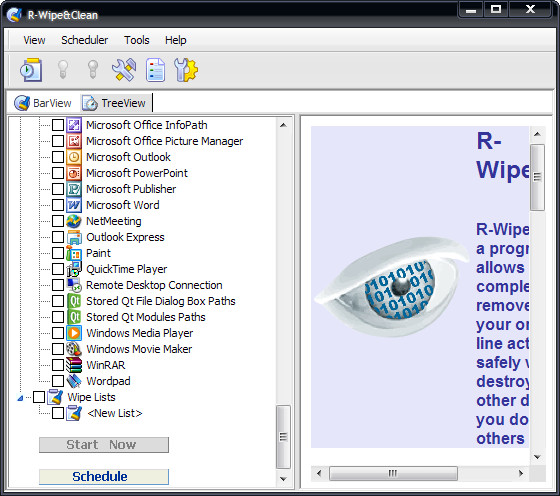Screen dimensions: 560x496
Task: Switch to the BarView tab
Action: click(x=44, y=103)
